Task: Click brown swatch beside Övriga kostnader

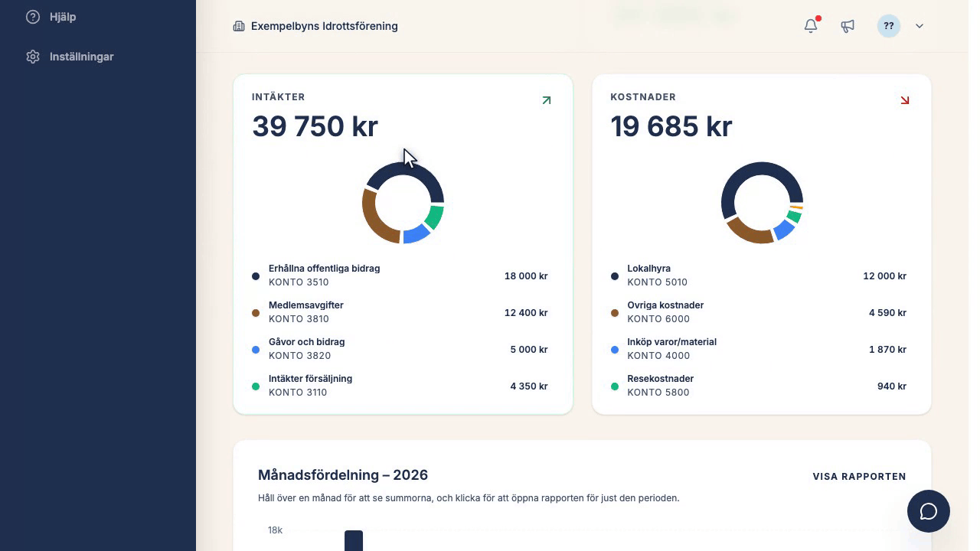Action: tap(614, 313)
